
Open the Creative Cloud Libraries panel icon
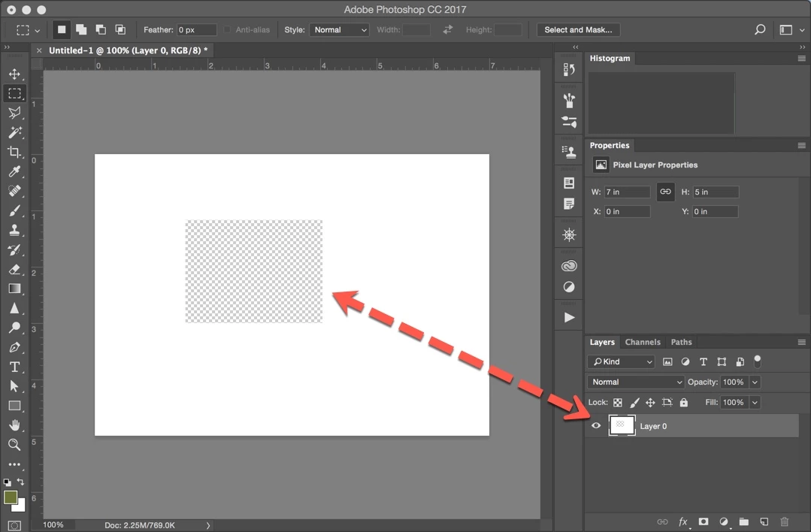(x=569, y=266)
